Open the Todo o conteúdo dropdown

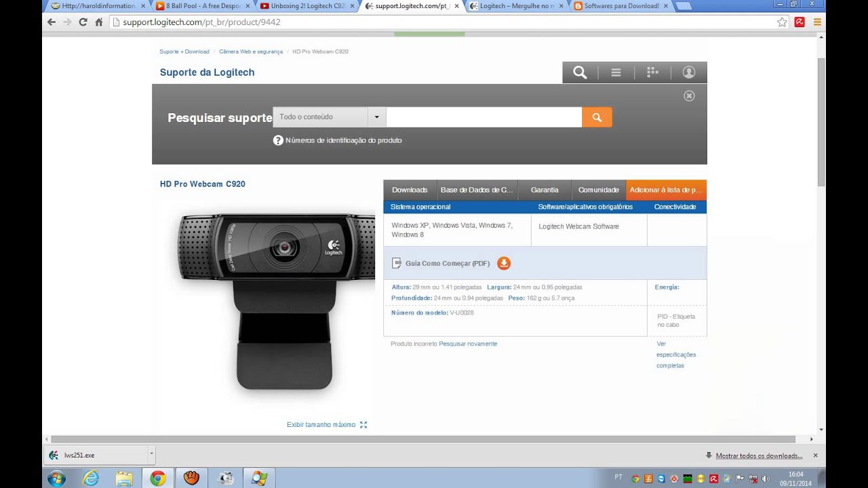click(x=330, y=117)
